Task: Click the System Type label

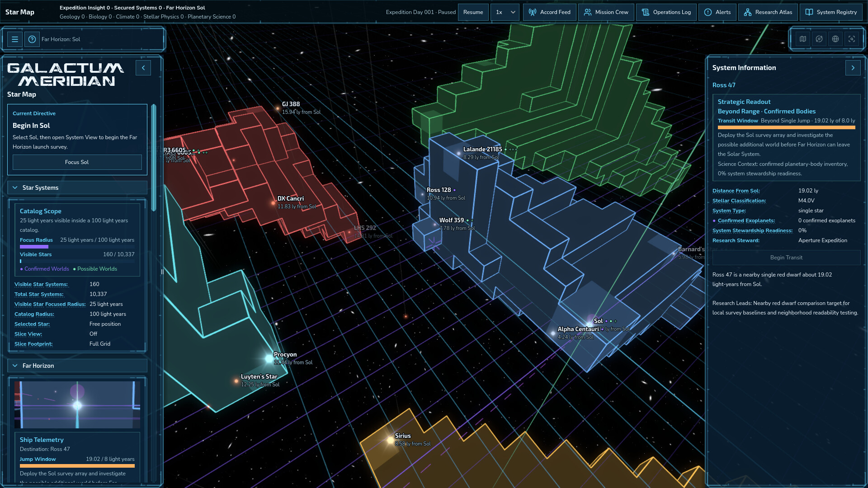Action: point(729,211)
